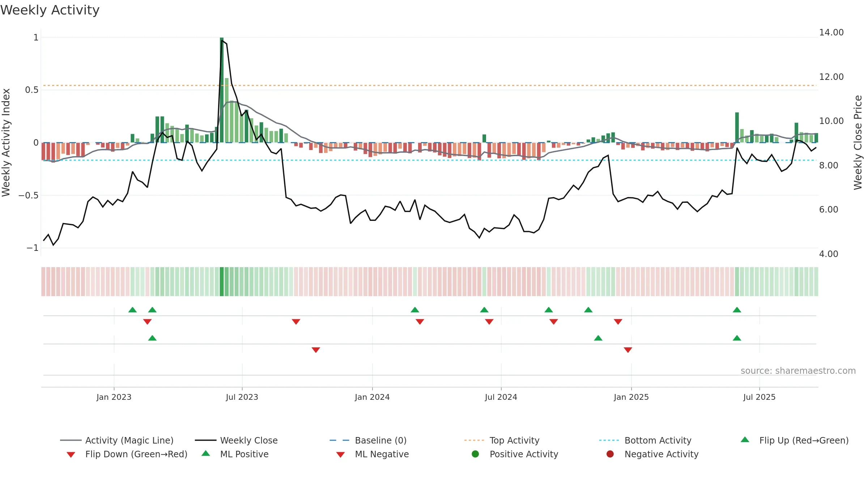Viewport: 868px width, 488px height.
Task: Click the Weekly Activity chart title
Action: [50, 10]
